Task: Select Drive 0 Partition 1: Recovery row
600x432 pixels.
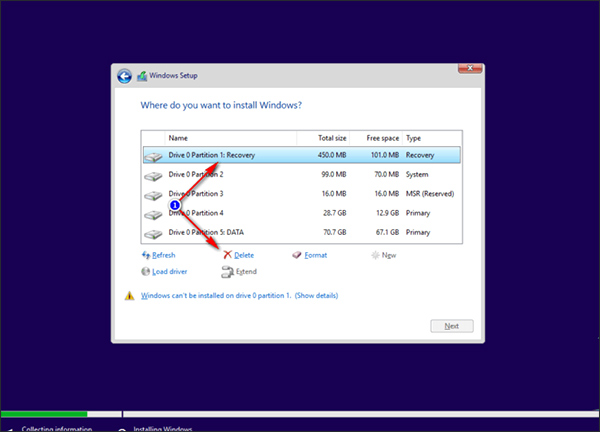Action: coord(302,155)
